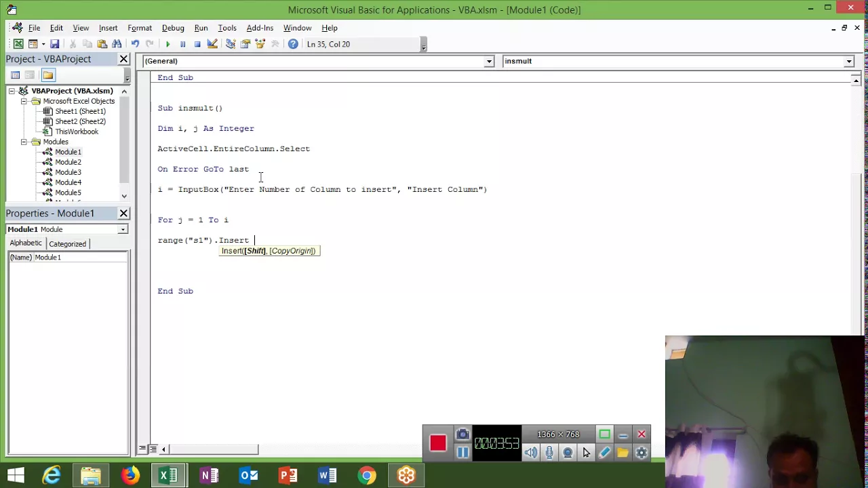
Task: Open Find with the binoculars icon
Action: pos(117,44)
